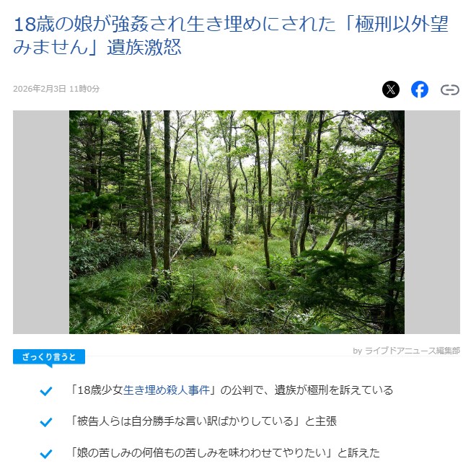This screenshot has height=474, width=476.
Task: Click the checkmark beside the 被告人ら summary
Action: click(x=46, y=422)
